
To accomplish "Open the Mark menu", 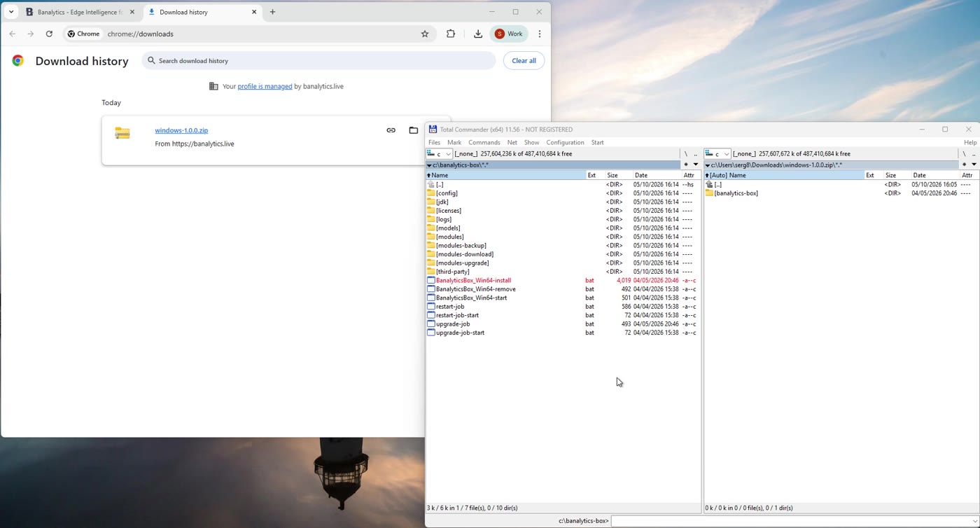I will coord(454,142).
